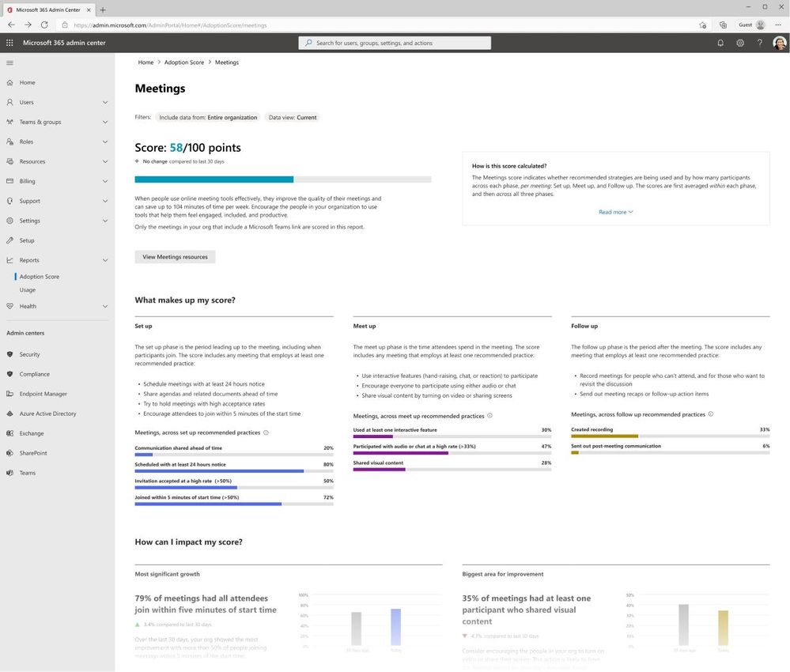
Task: Change the Entire organization filter
Action: pos(207,117)
